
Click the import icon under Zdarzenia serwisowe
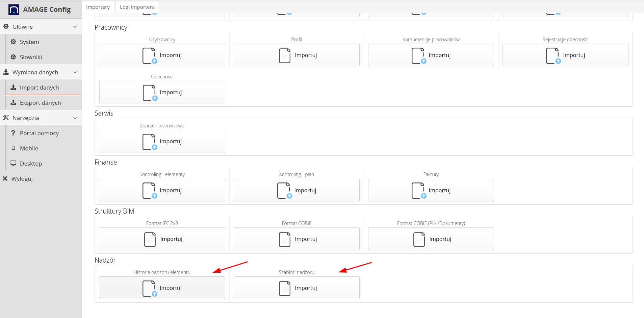150,142
